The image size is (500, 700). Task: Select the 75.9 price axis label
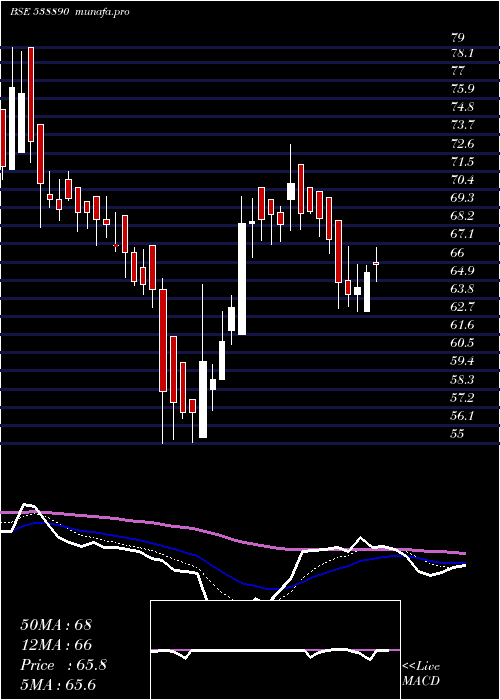point(462,88)
